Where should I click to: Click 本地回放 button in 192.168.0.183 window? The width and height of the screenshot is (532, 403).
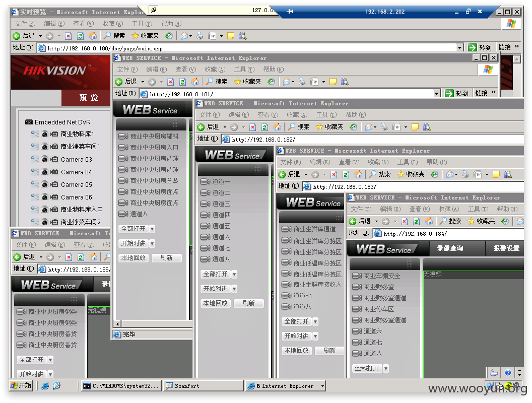coord(296,351)
